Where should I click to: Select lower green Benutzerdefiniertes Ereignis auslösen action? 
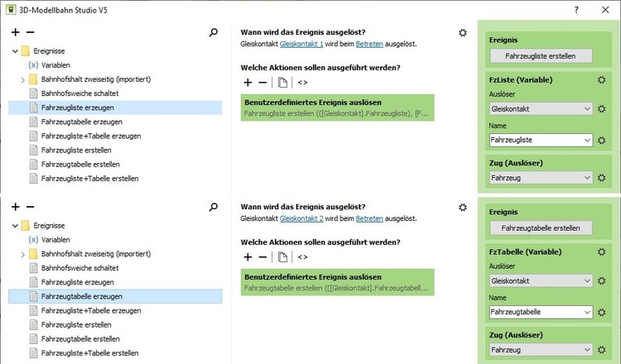click(337, 282)
